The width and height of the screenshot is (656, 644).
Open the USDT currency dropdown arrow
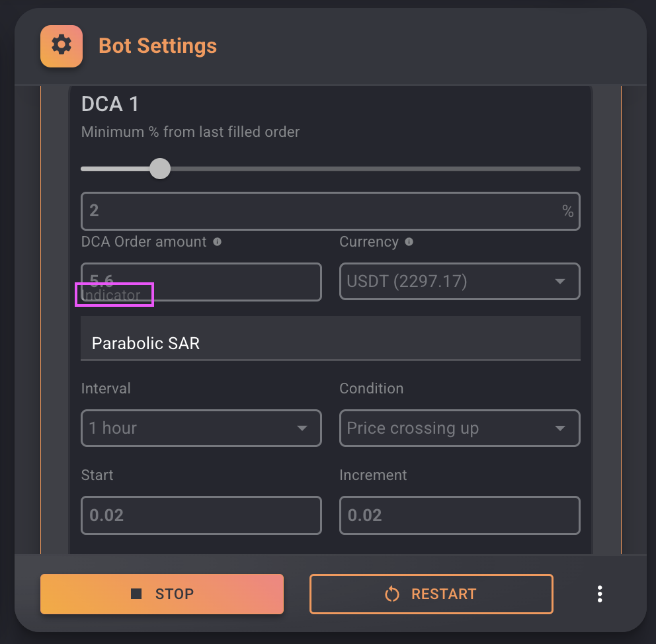559,282
